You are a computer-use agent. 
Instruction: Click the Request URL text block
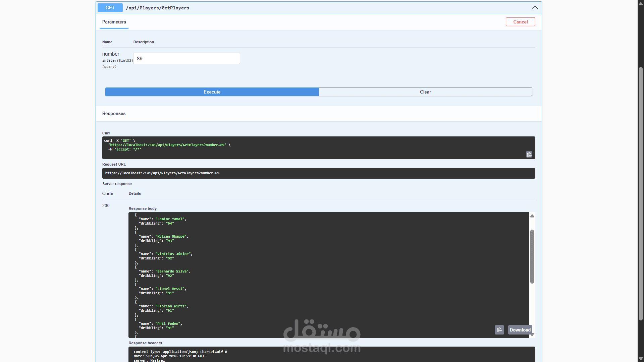tap(162, 173)
